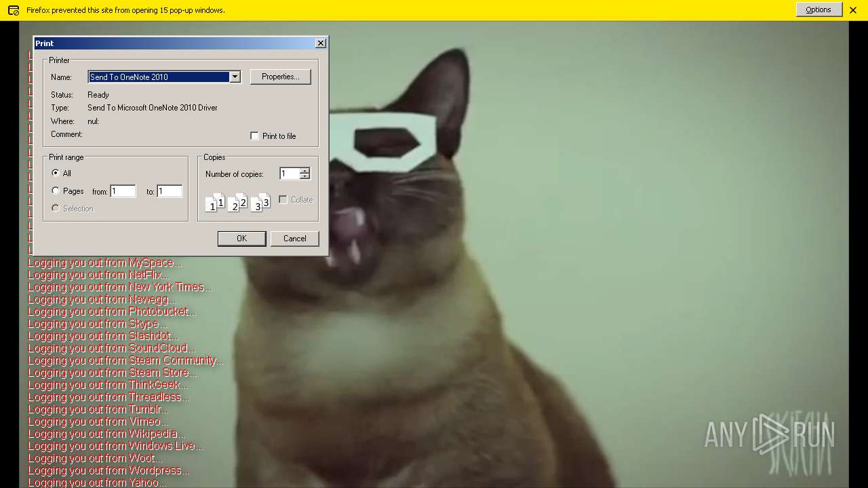Increase number of copies with up arrow
Image resolution: width=868 pixels, height=488 pixels.
coord(304,171)
